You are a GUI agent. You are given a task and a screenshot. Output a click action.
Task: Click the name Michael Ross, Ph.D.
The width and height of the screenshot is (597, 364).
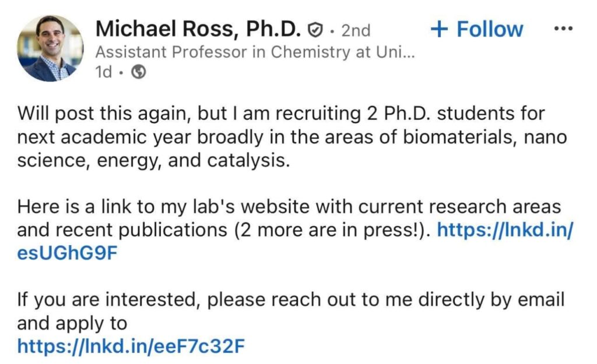click(198, 29)
